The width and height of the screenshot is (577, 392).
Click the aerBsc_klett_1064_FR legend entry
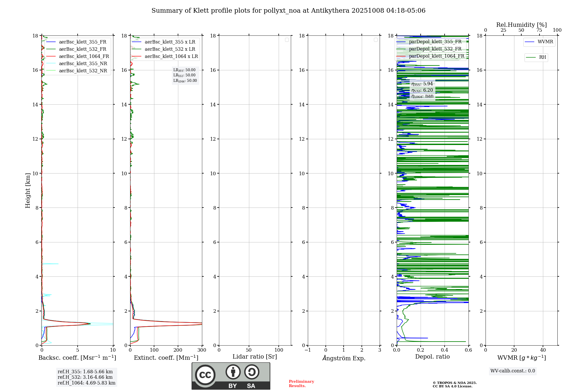(x=84, y=56)
